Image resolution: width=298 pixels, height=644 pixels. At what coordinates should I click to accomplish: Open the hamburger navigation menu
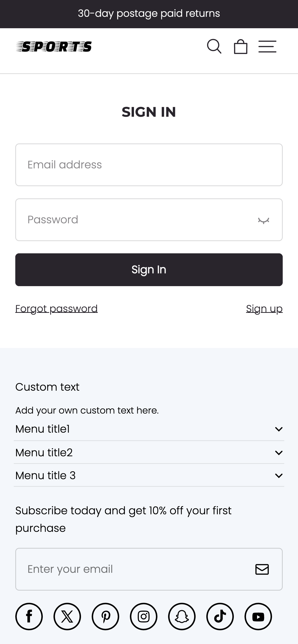pyautogui.click(x=267, y=47)
